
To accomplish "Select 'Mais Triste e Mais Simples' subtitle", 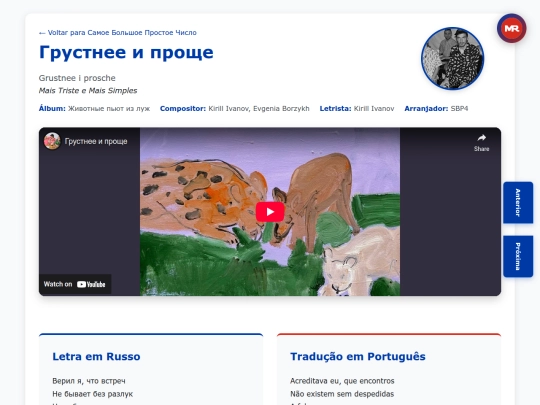I will (88, 91).
